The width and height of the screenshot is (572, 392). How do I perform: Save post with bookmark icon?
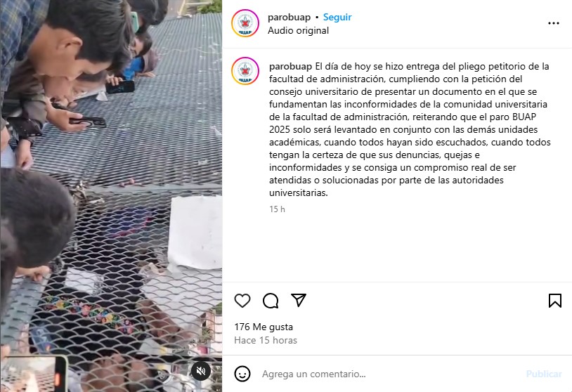555,301
